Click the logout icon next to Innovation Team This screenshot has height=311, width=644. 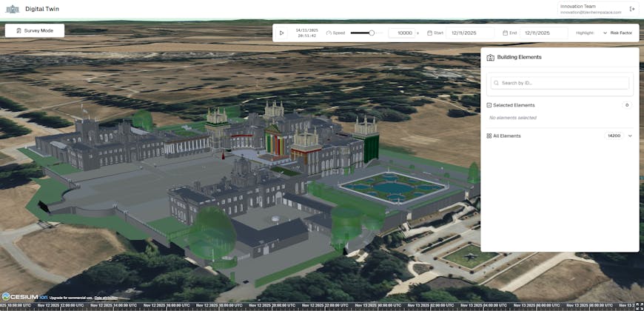[631, 9]
